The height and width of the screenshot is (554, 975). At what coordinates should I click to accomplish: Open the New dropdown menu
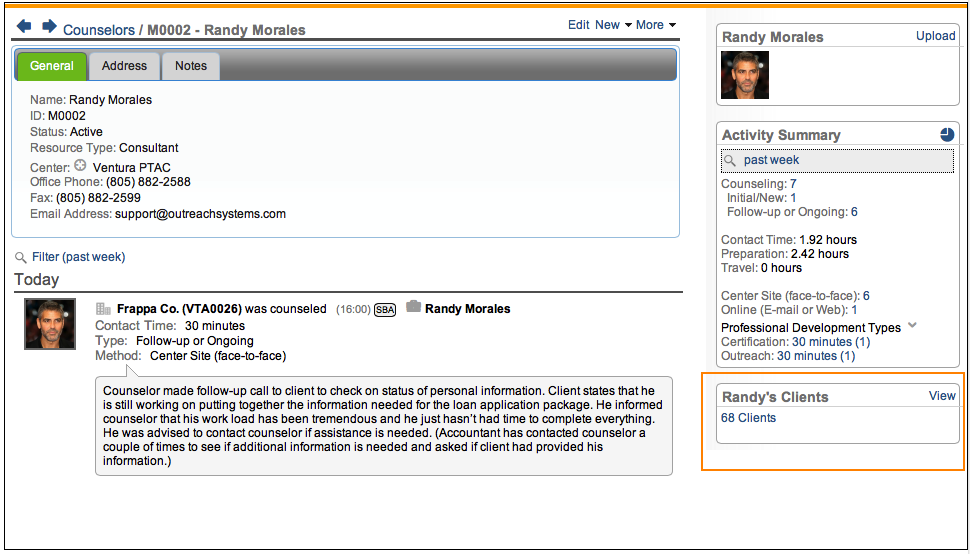tap(613, 25)
